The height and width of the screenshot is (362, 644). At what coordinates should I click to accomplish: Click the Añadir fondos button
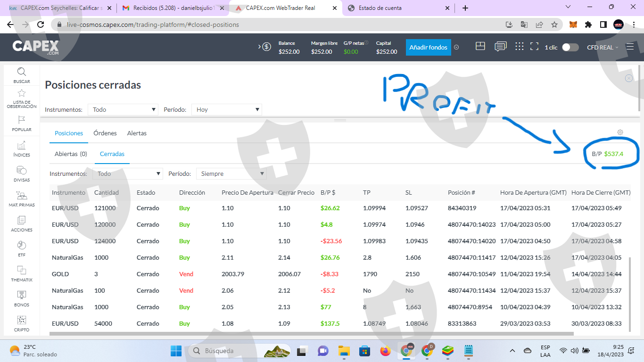point(428,47)
